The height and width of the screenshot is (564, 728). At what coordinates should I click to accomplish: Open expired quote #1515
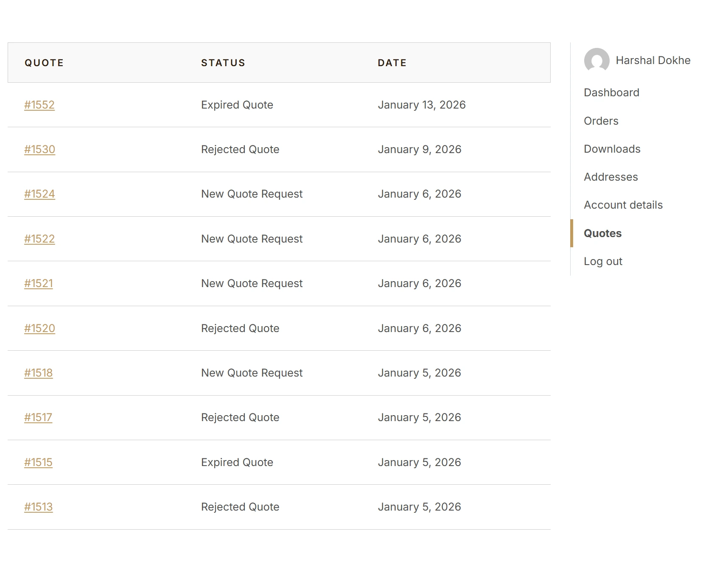[38, 462]
